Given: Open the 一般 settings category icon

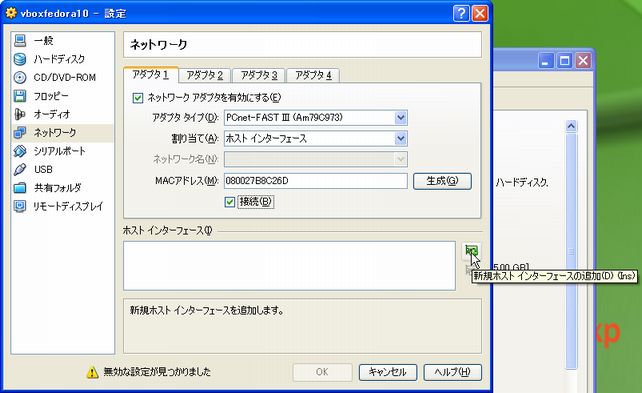Looking at the screenshot, I should (20, 41).
